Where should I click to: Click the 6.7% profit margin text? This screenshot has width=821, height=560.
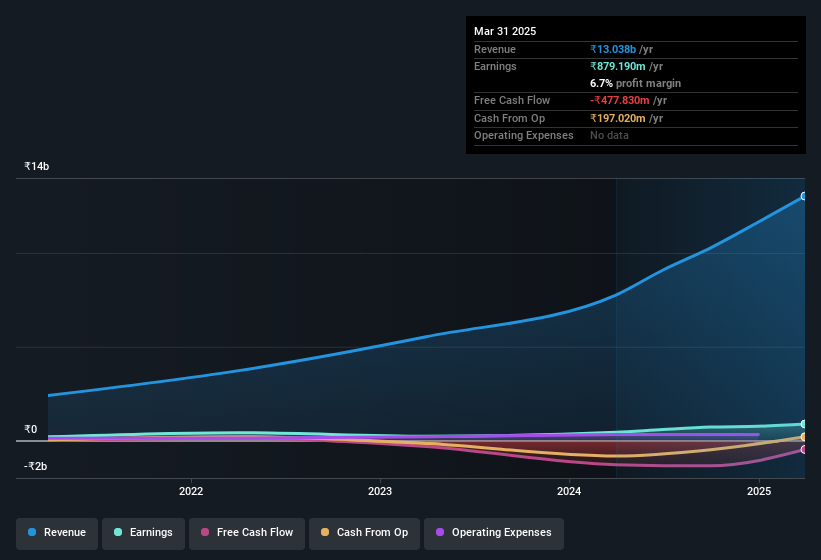pyautogui.click(x=636, y=83)
